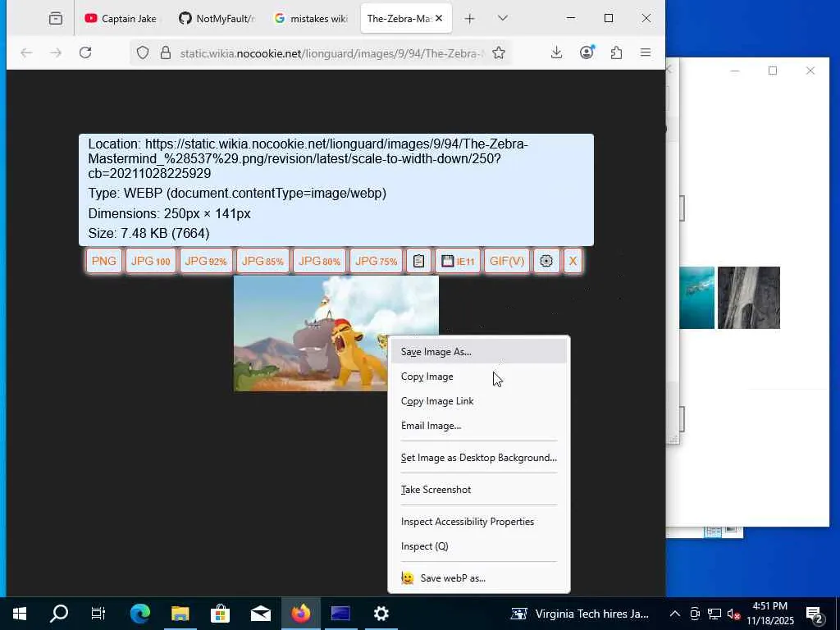Open the Downloads panel
This screenshot has height=630, width=840.
click(557, 52)
